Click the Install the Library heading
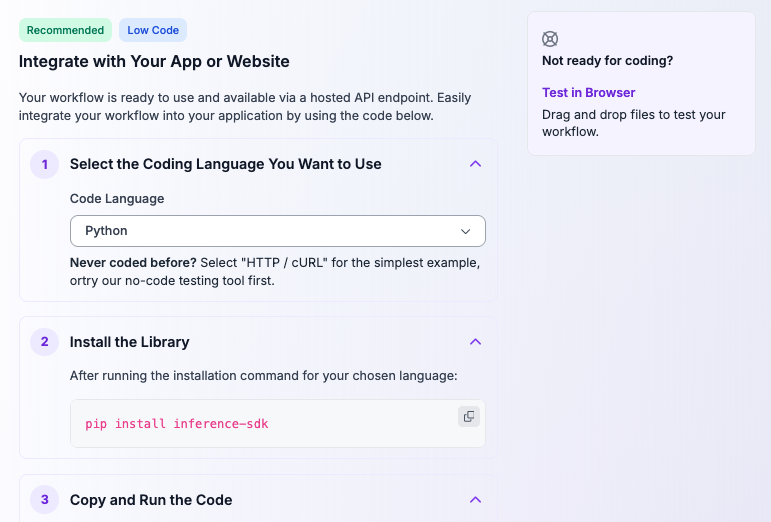Image resolution: width=771 pixels, height=522 pixels. pyautogui.click(x=129, y=342)
